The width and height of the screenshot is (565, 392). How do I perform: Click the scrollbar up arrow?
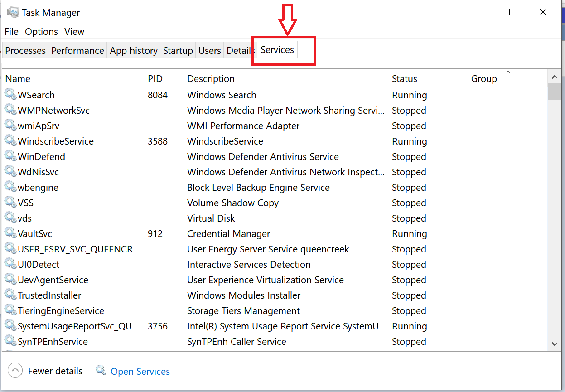click(554, 76)
